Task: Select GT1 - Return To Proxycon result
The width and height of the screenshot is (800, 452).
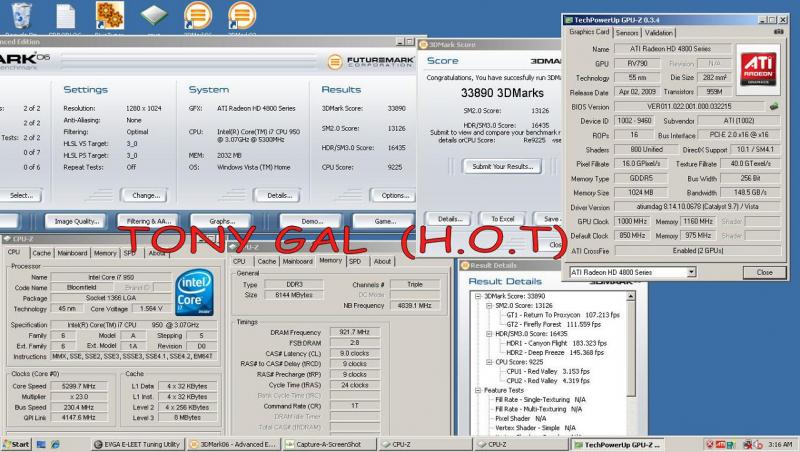Action: (x=563, y=315)
